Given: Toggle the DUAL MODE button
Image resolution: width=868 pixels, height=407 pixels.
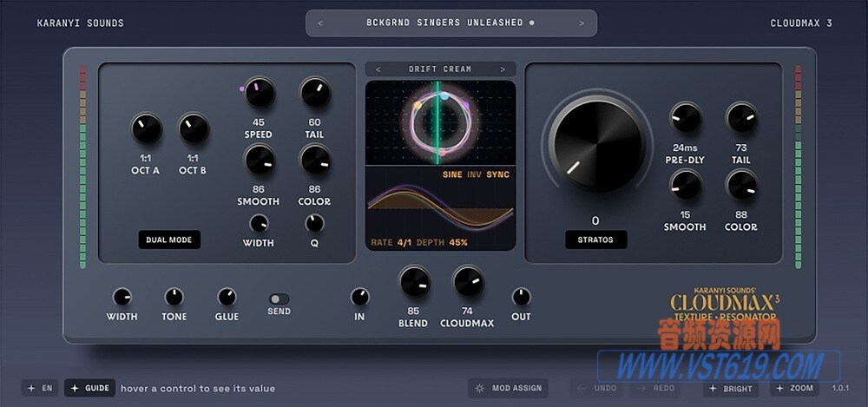Looking at the screenshot, I should pos(169,240).
